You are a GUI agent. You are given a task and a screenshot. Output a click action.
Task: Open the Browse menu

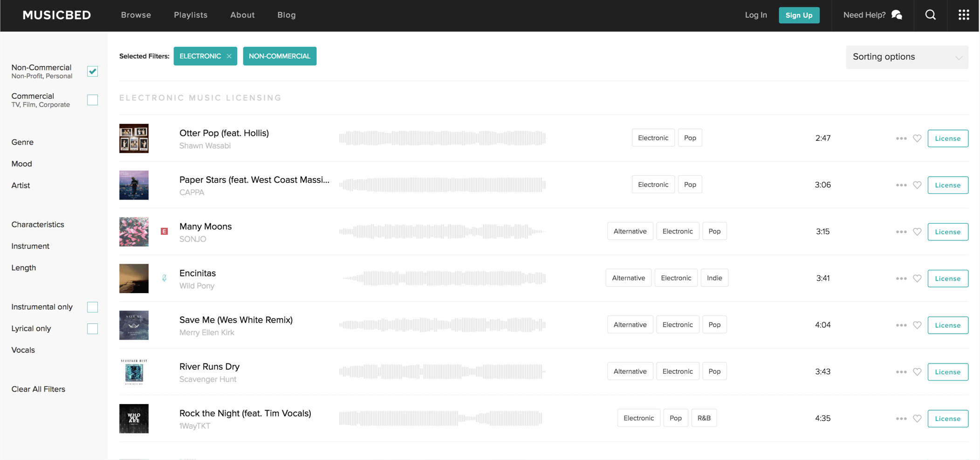pos(136,15)
